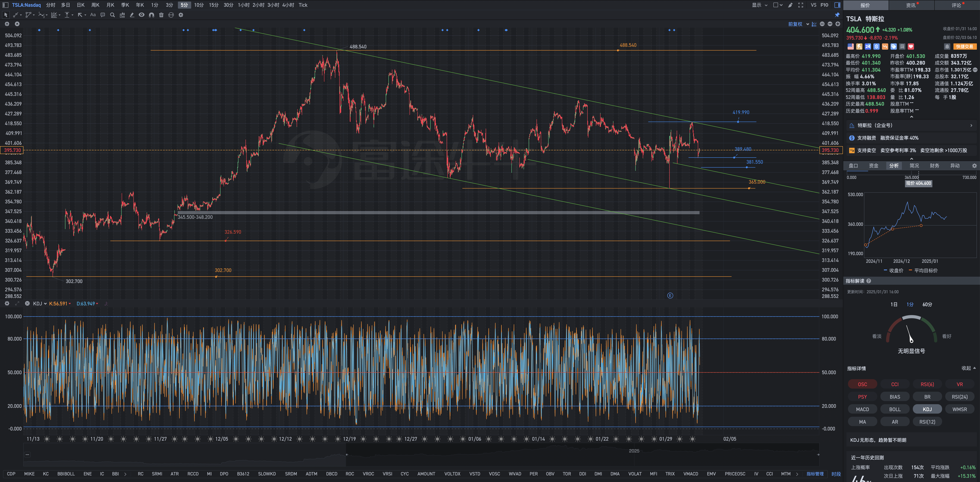The height and width of the screenshot is (482, 980).
Task: Select the cursor pointer tool
Action: (6, 15)
